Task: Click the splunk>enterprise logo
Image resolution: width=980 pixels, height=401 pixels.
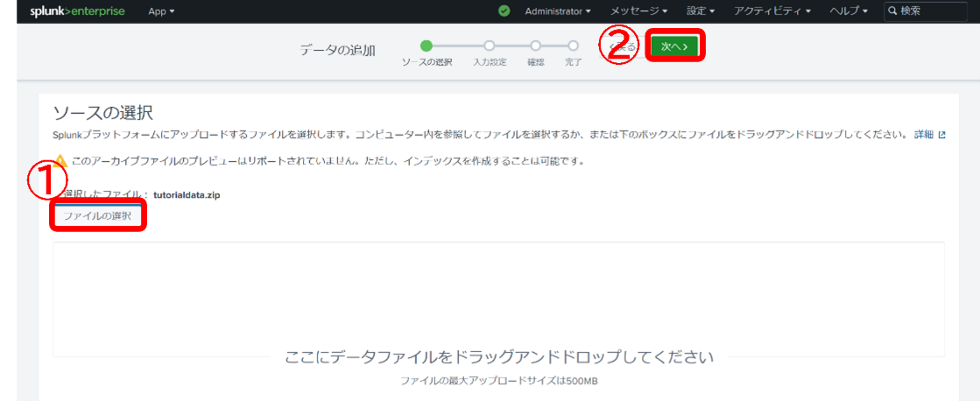Action: click(77, 11)
